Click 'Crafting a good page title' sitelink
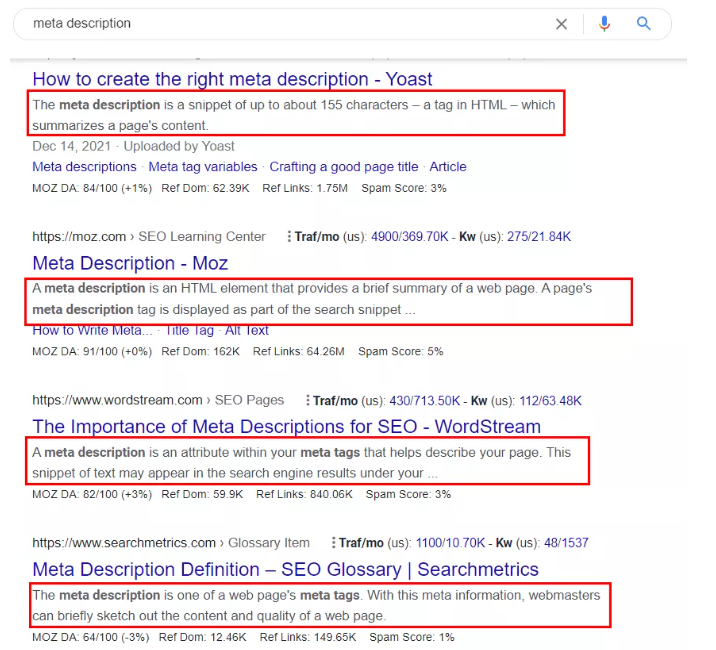 (x=343, y=167)
